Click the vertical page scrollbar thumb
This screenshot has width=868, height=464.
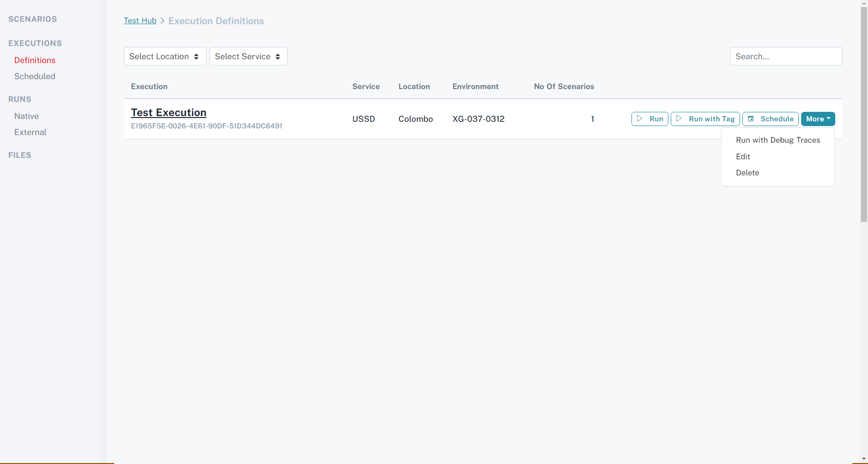coord(864,114)
